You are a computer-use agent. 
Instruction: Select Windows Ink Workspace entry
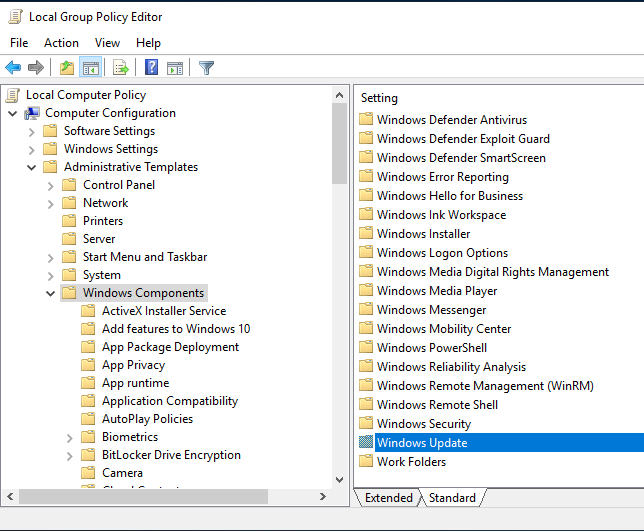coord(442,214)
